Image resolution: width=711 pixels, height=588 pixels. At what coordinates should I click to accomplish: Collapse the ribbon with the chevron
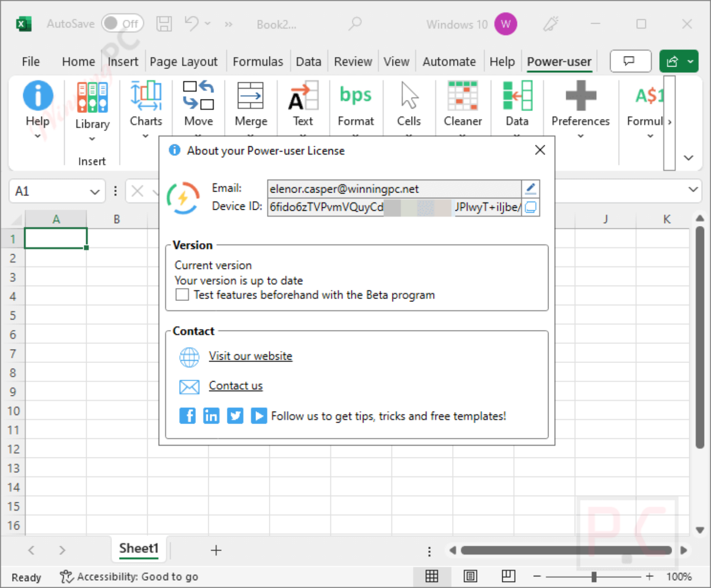(x=688, y=157)
